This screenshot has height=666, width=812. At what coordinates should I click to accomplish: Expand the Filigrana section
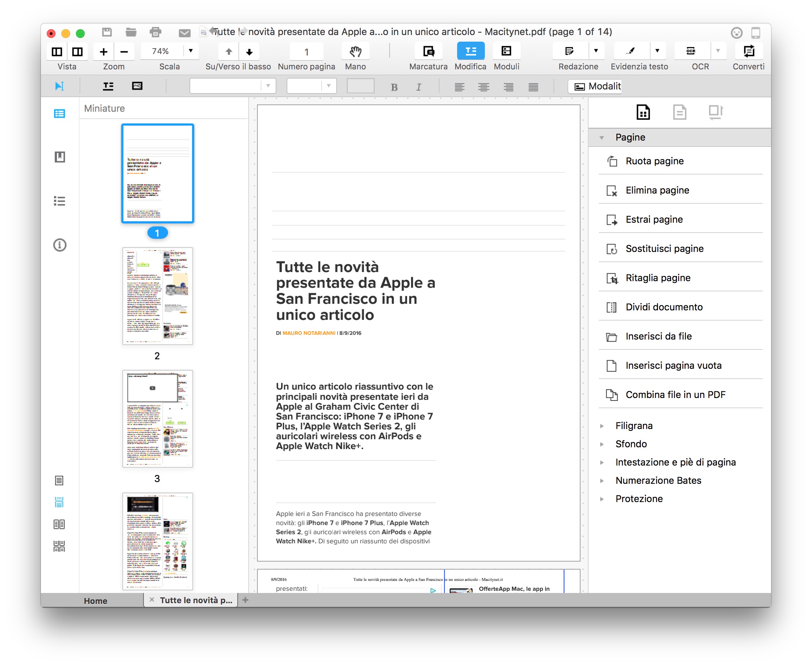coord(602,426)
